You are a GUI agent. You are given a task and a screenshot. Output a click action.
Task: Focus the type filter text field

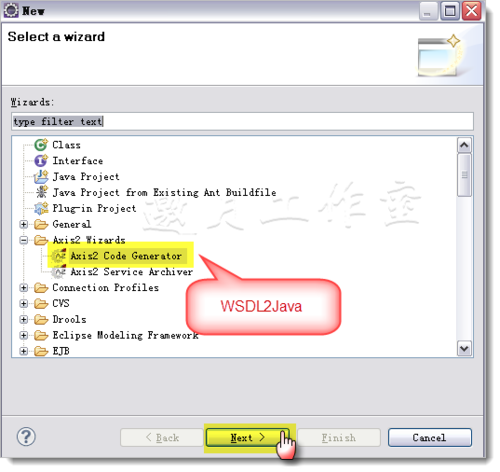pyautogui.click(x=242, y=122)
